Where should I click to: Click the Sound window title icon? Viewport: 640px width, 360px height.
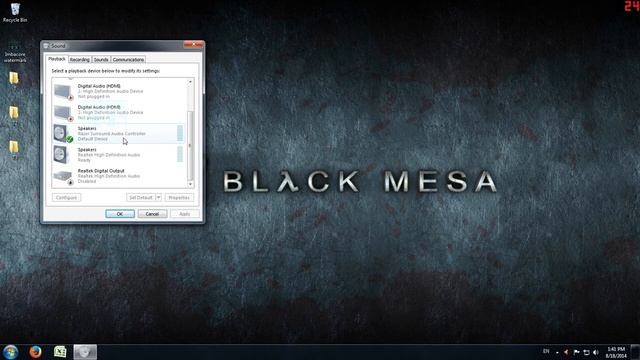[x=47, y=46]
